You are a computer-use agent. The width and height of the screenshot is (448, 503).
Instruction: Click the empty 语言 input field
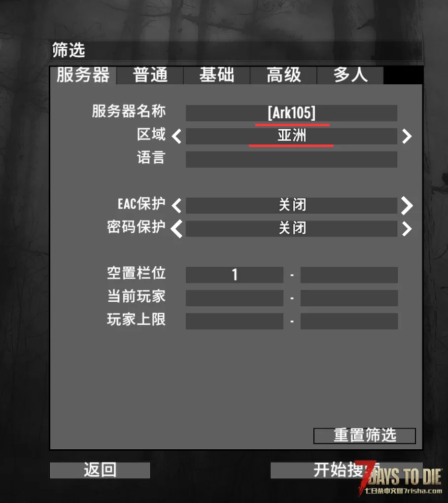(x=291, y=159)
